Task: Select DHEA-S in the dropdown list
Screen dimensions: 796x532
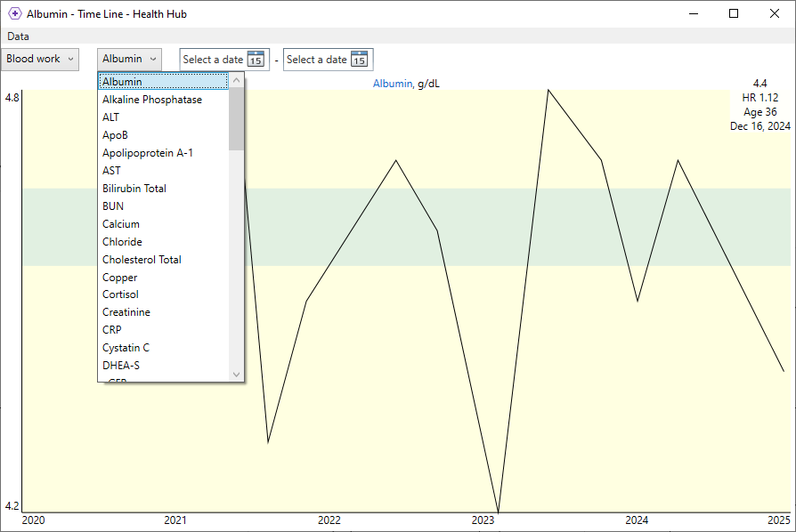Action: tap(120, 366)
